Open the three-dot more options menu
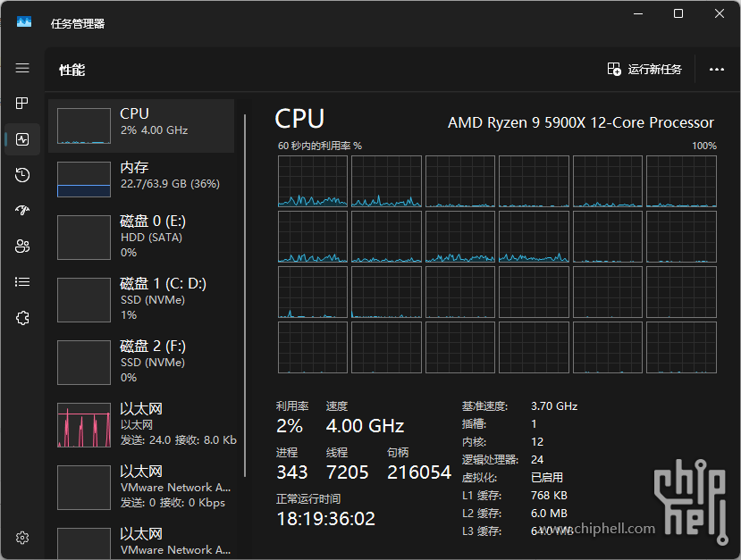The height and width of the screenshot is (560, 741). 716,70
